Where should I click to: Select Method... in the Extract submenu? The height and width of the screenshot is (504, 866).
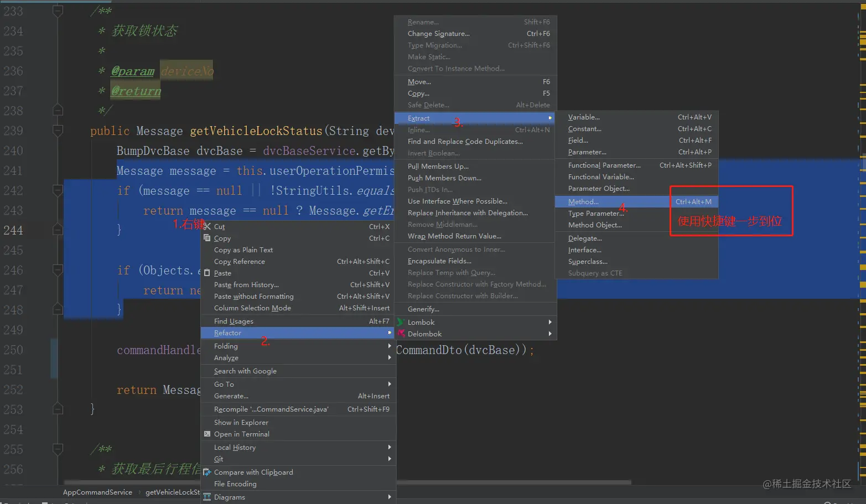pos(636,202)
